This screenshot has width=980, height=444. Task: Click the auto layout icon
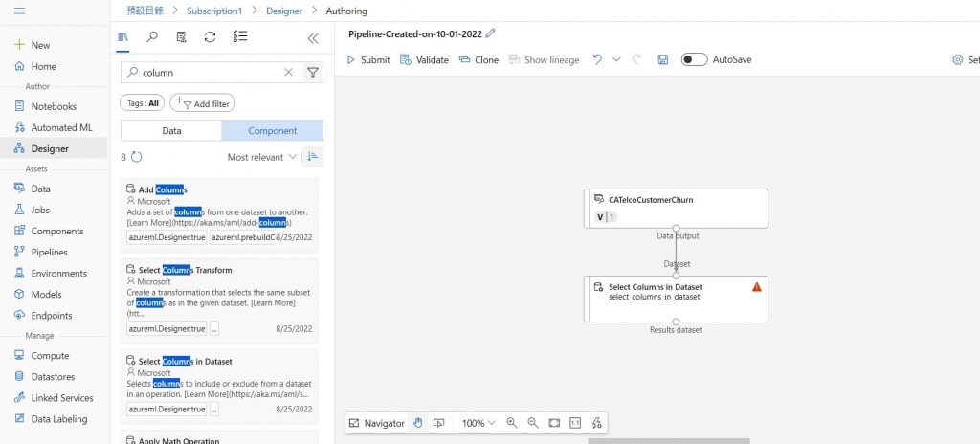tap(597, 423)
